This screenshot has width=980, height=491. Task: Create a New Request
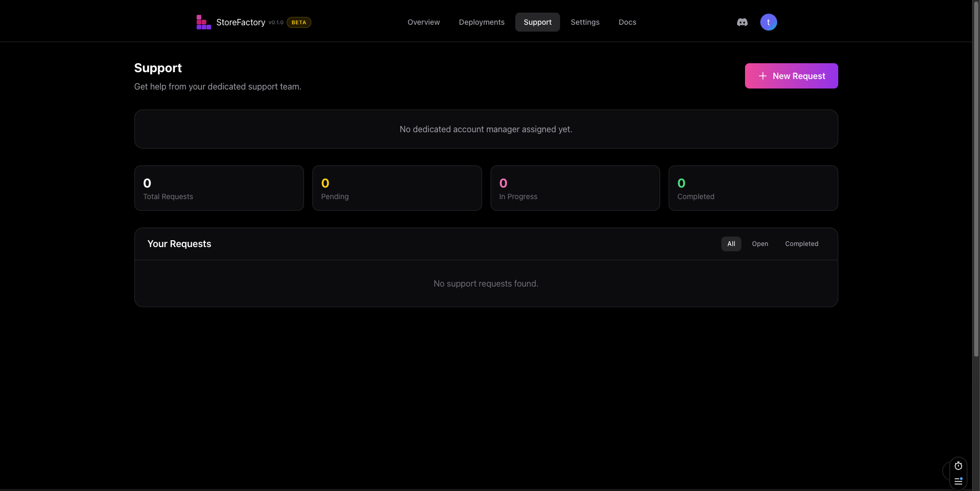pos(791,76)
